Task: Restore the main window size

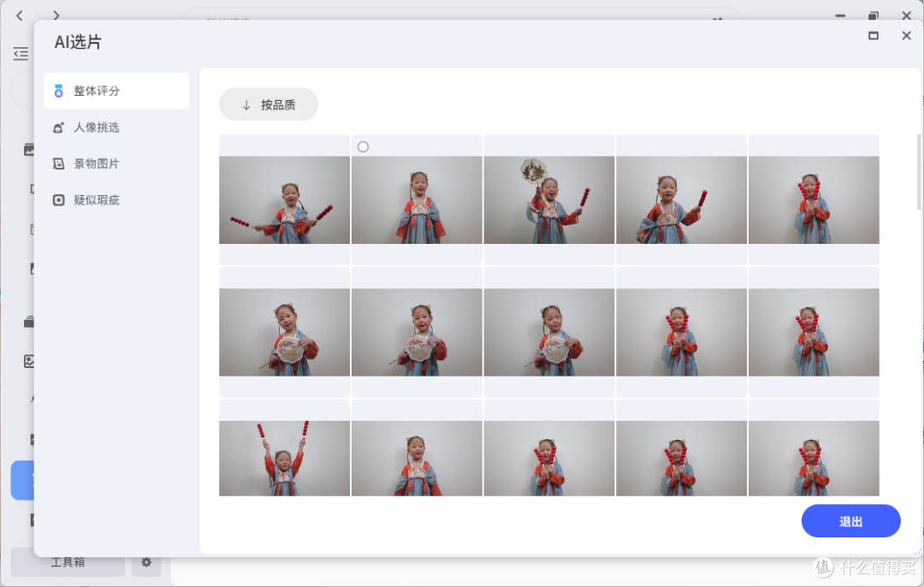Action: (x=874, y=15)
